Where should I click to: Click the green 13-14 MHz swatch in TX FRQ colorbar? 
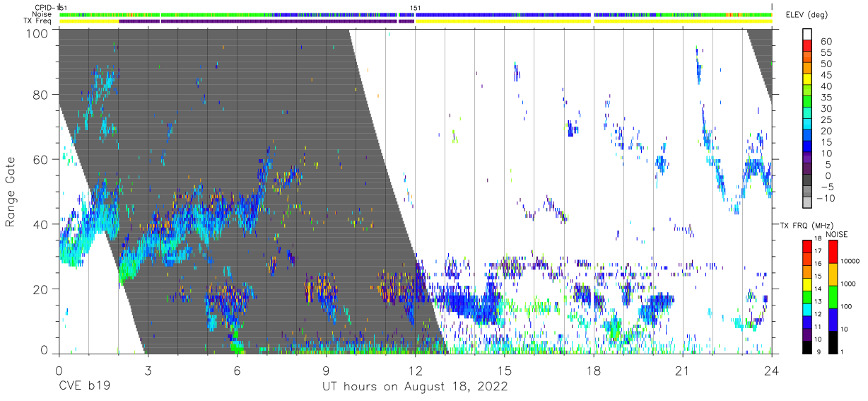click(807, 297)
